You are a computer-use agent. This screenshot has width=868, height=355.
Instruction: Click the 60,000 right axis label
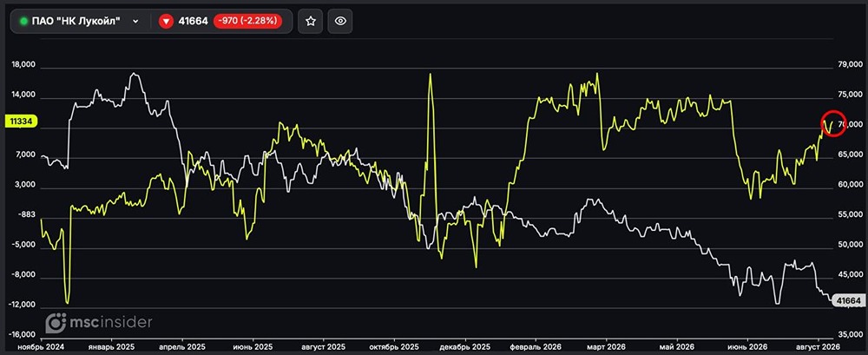(x=852, y=185)
